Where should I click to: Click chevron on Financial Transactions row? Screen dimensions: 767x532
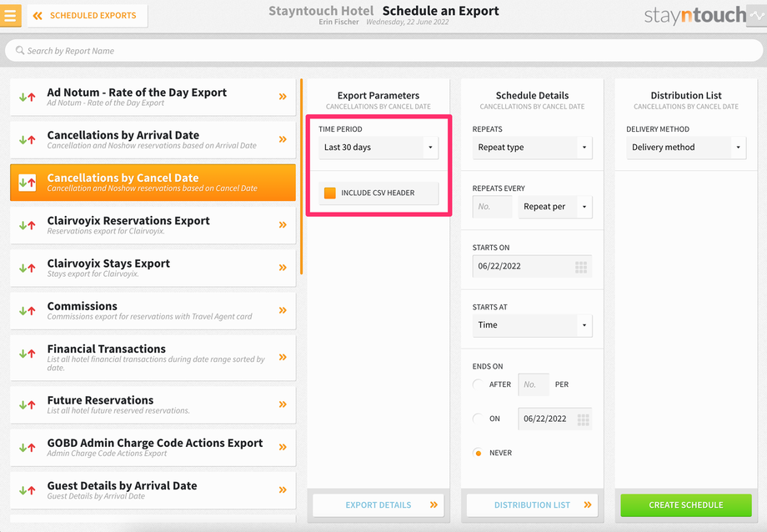(x=283, y=357)
